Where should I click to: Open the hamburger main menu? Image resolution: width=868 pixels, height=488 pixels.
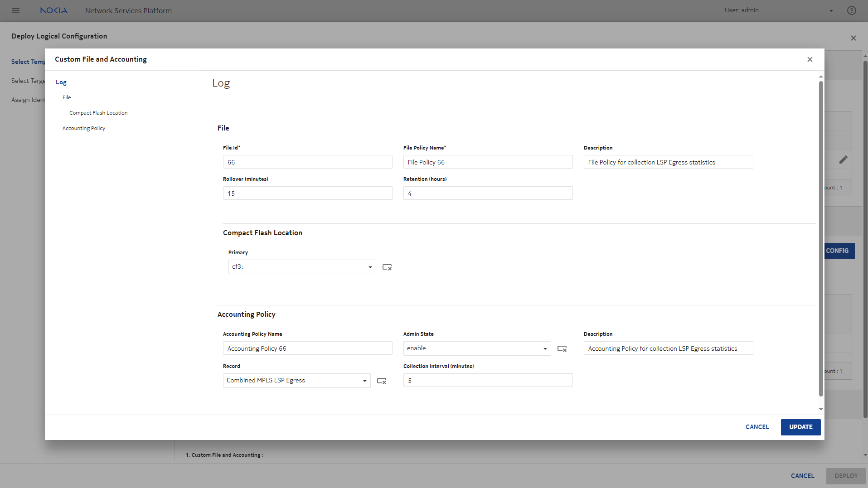(x=16, y=10)
